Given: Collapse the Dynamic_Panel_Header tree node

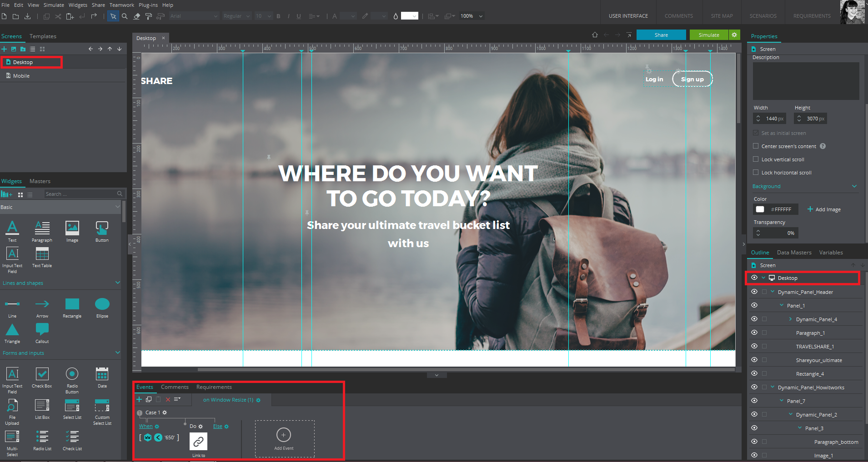Looking at the screenshot, I should tap(773, 292).
